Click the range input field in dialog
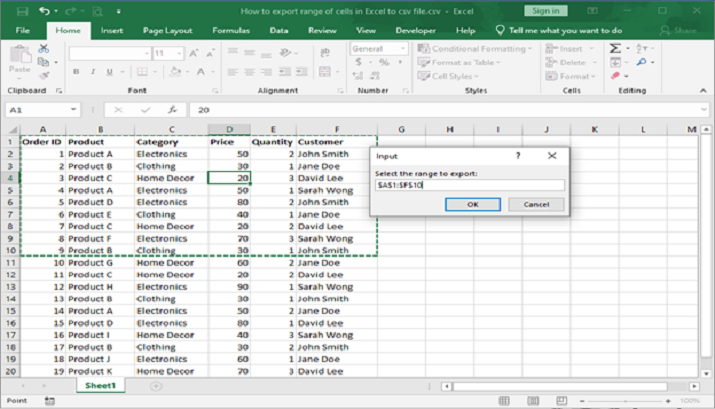This screenshot has height=409, width=715. (468, 185)
